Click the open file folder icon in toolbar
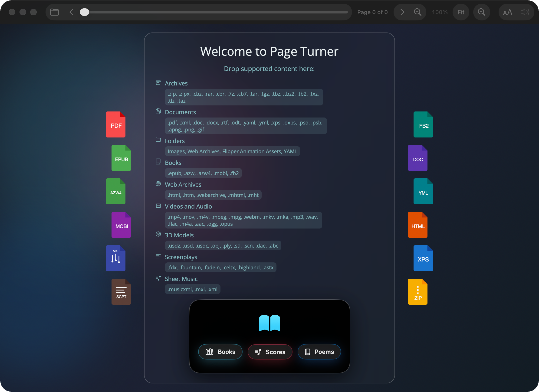539x392 pixels. tap(54, 12)
